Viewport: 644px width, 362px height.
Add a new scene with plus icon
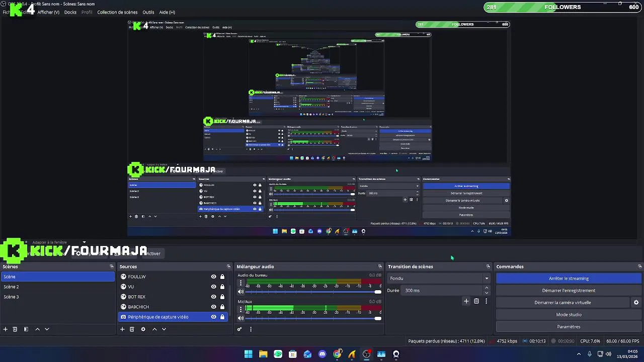[x=6, y=329]
